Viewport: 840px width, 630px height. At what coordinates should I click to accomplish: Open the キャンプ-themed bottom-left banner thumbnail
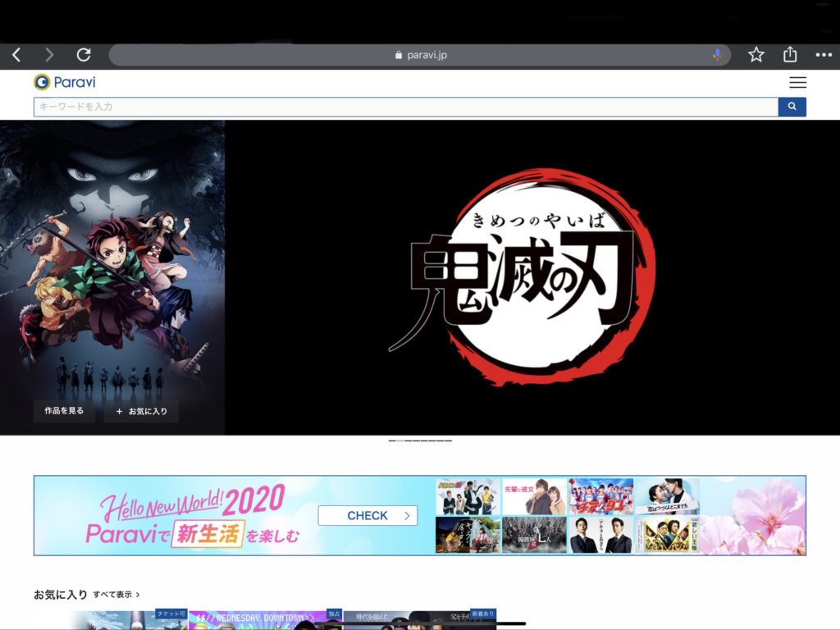(468, 535)
